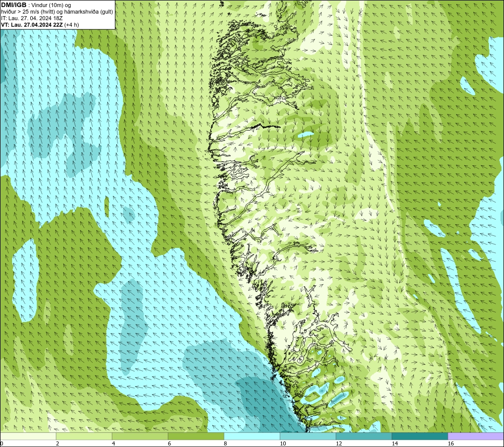
Task: Click the pale yellow 0–2 legend swatch
Action: click(28, 436)
